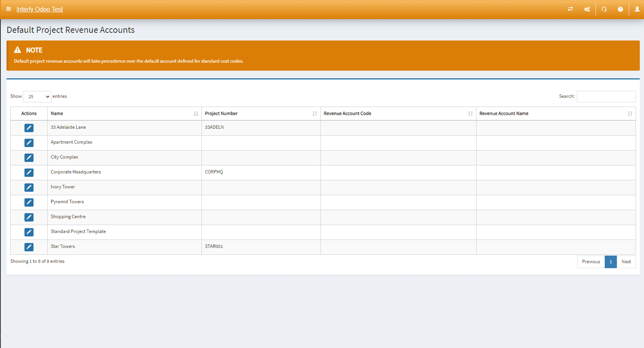Click the Interfy Odoo Test link
The width and height of the screenshot is (644, 348).
[40, 9]
